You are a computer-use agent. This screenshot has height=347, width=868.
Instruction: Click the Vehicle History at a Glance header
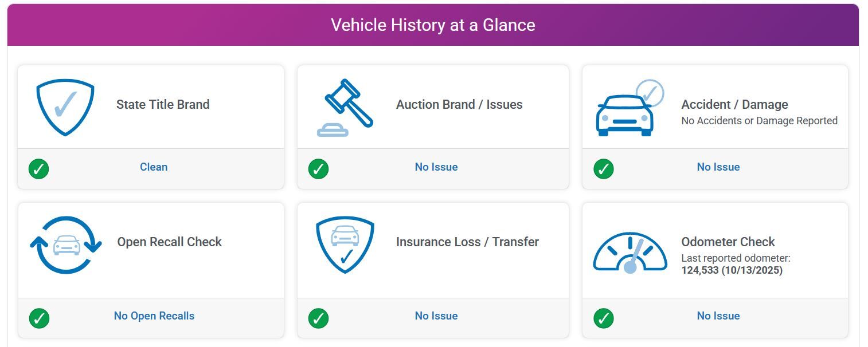point(433,25)
